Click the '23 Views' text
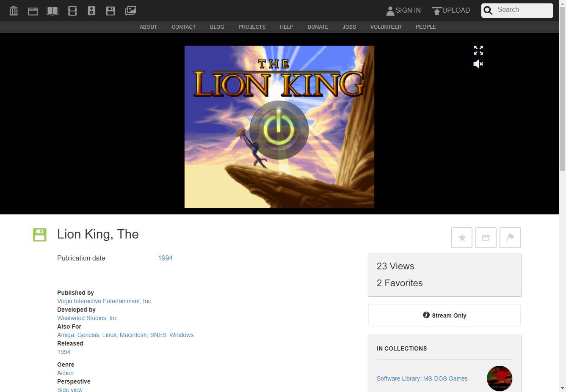The image size is (566, 392). click(x=395, y=266)
